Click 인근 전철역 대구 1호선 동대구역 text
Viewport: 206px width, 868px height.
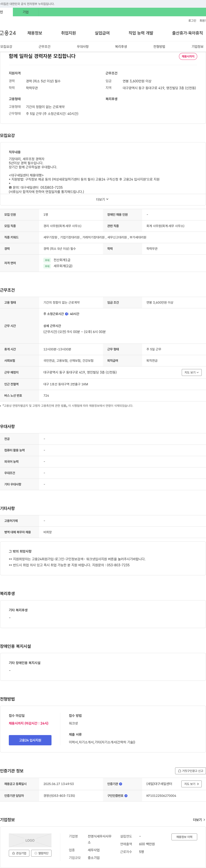[x=66, y=384]
